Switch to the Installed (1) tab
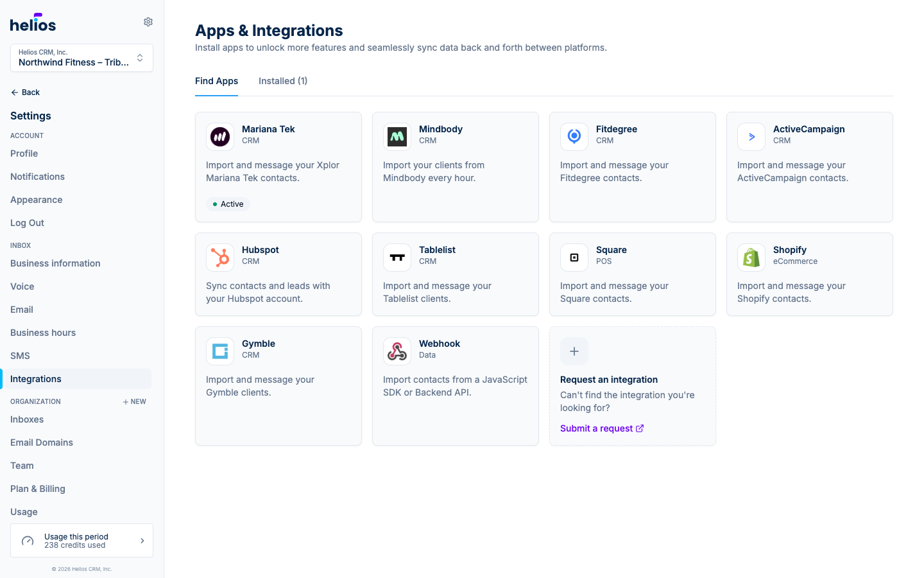The height and width of the screenshot is (578, 924). [283, 81]
